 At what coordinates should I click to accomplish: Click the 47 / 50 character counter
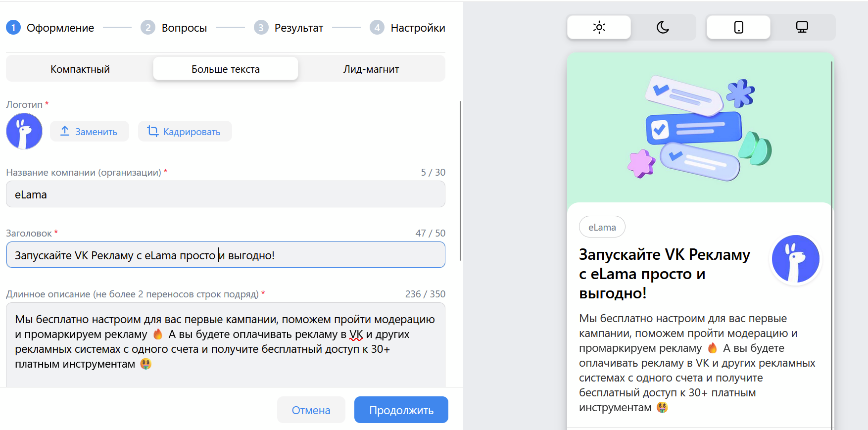[430, 233]
